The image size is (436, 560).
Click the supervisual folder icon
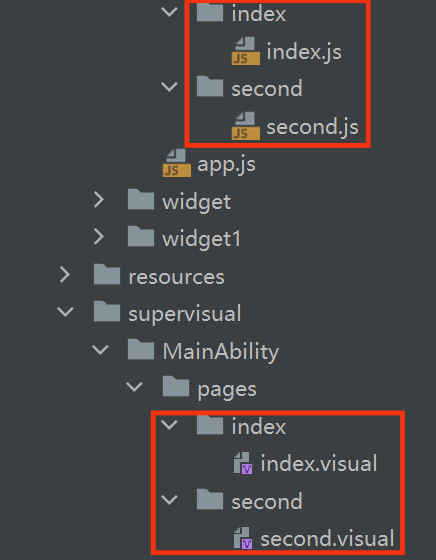point(107,312)
